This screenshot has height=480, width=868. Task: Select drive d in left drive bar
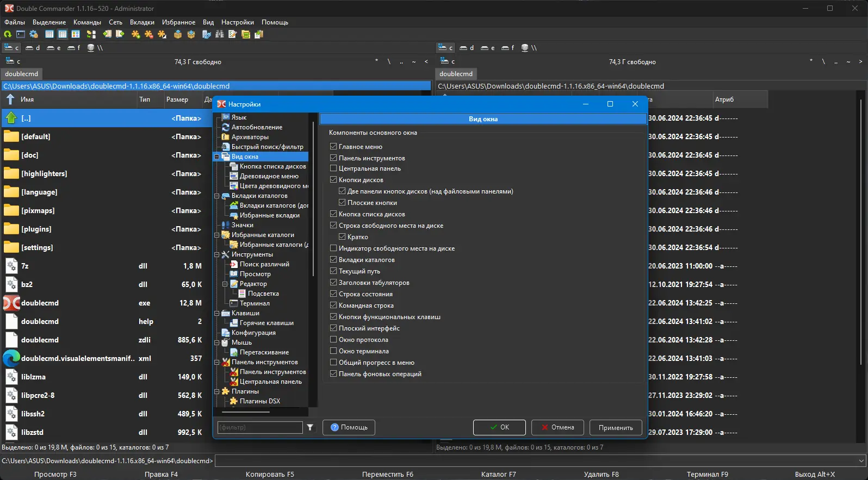(33, 48)
